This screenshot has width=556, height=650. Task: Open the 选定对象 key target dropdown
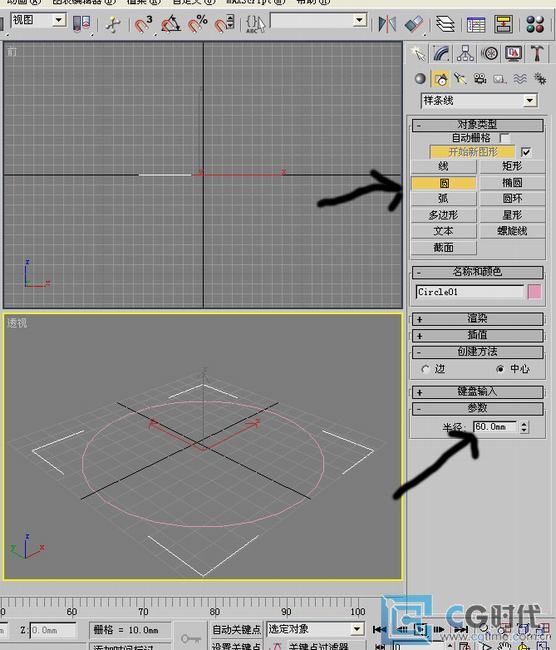click(x=357, y=629)
